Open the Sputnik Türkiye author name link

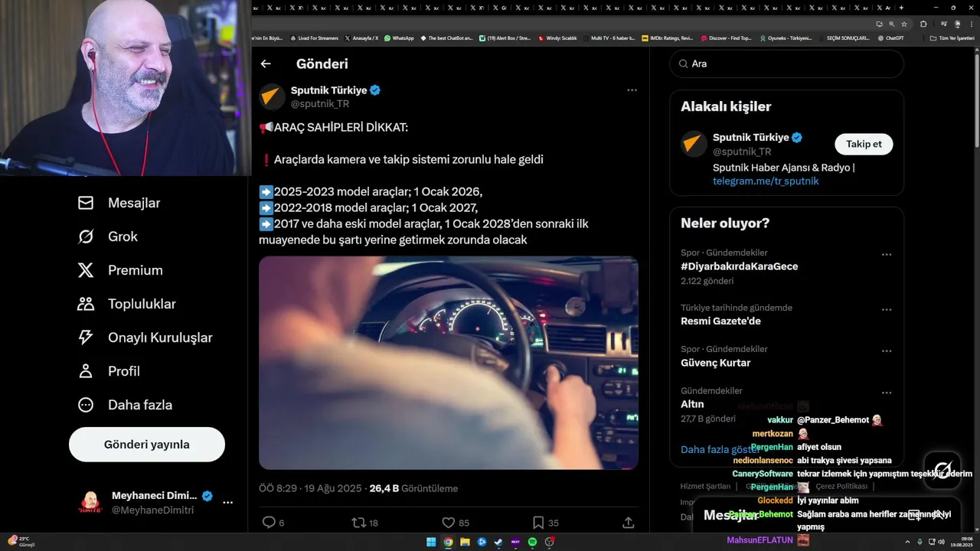(x=329, y=90)
